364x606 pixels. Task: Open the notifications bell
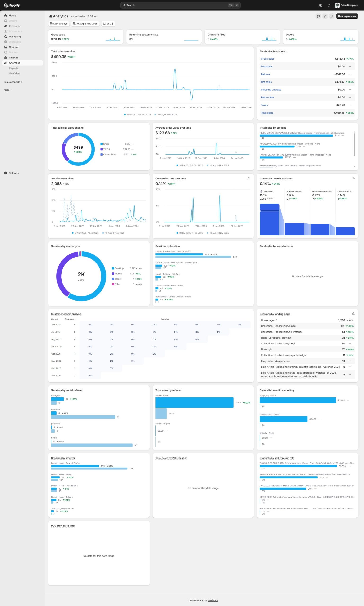click(329, 5)
